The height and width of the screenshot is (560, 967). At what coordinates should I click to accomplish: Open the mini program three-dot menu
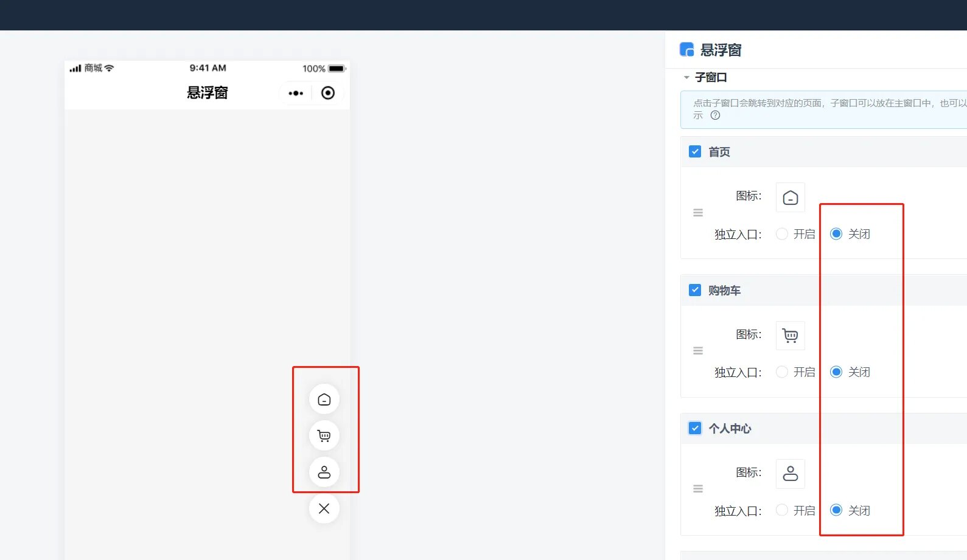296,93
